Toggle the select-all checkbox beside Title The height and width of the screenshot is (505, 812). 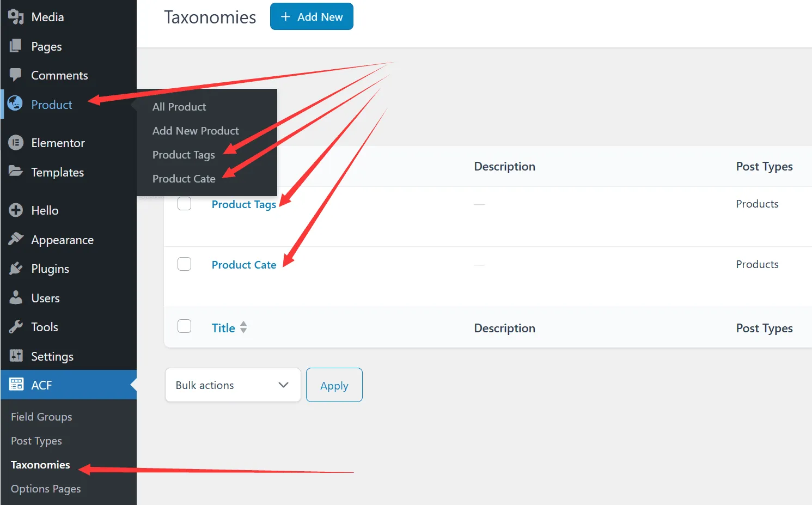[185, 326]
